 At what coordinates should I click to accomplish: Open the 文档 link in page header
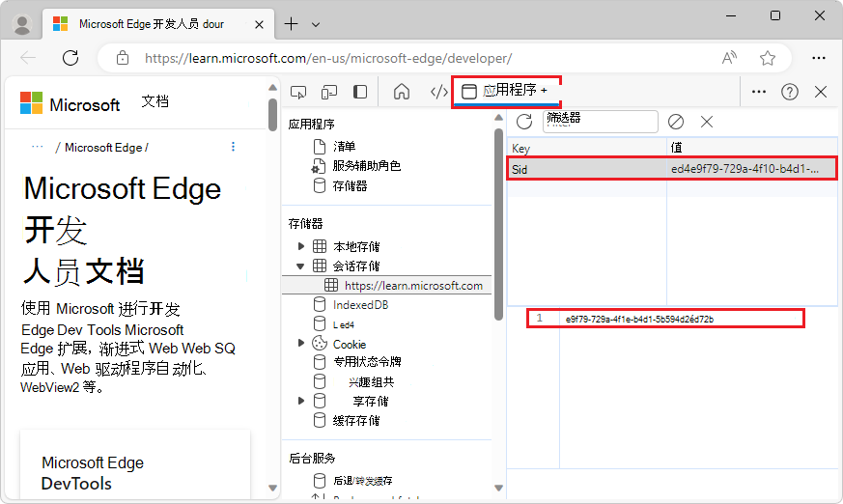[155, 101]
